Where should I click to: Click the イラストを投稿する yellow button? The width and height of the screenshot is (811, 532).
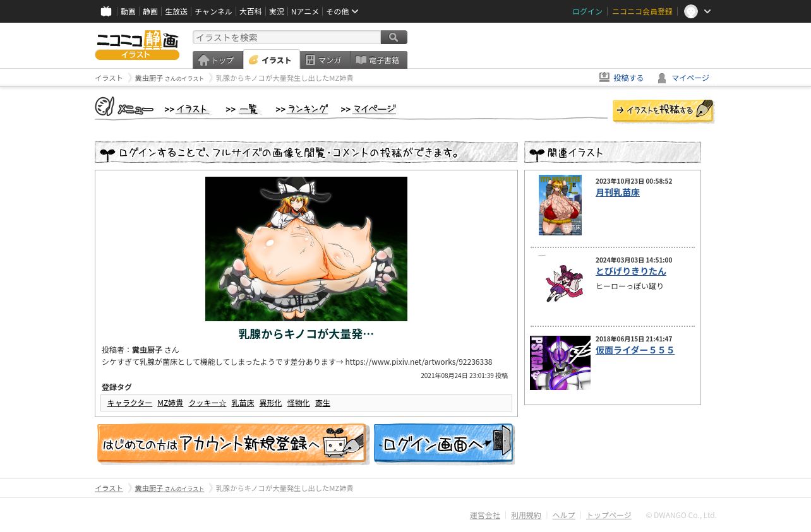pos(663,110)
